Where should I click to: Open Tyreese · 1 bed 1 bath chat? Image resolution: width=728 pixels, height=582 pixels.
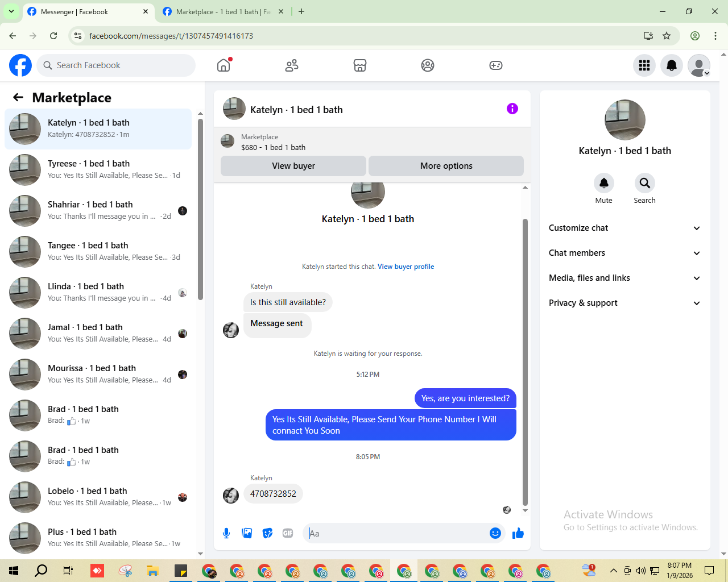point(98,170)
